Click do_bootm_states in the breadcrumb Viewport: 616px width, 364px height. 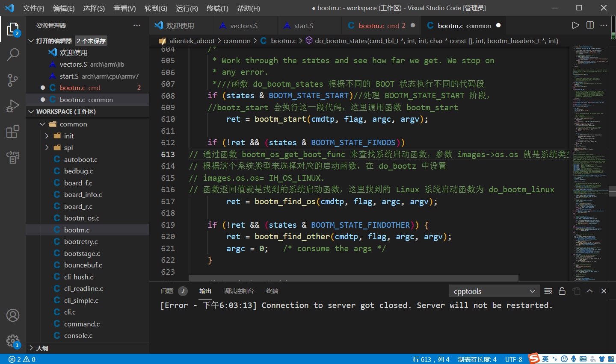point(436,41)
